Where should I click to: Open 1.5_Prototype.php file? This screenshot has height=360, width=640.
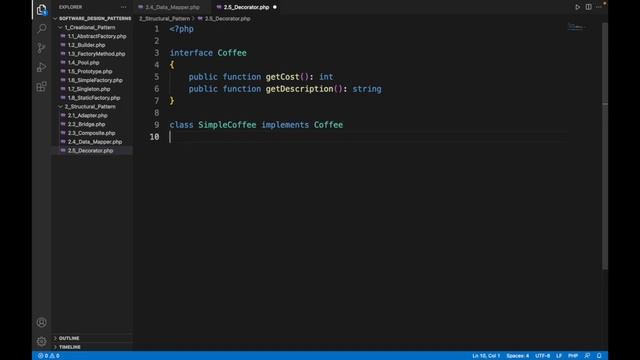coord(90,71)
